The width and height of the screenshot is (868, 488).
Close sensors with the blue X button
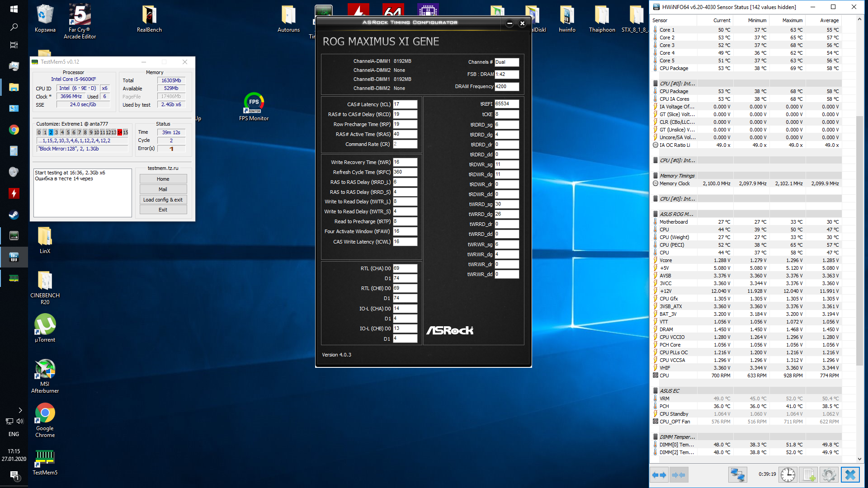coord(850,475)
